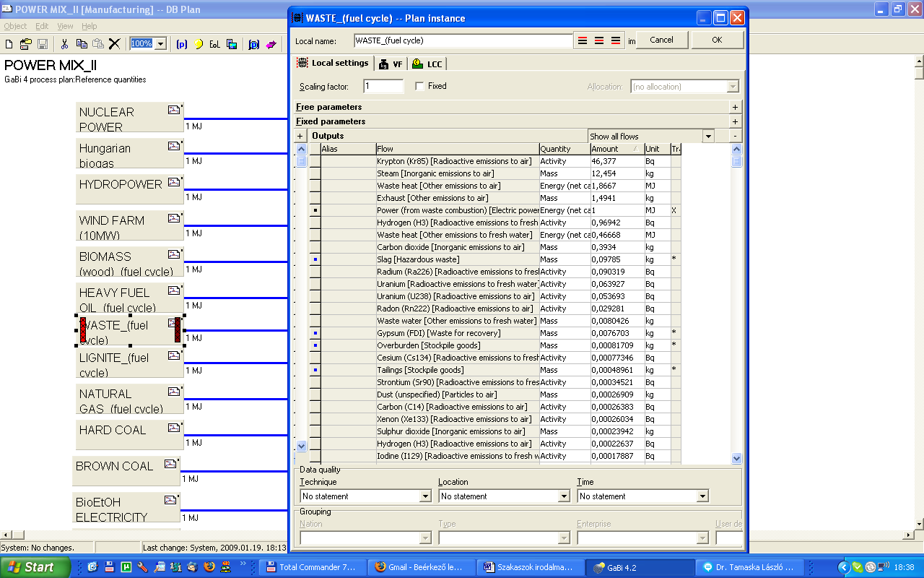Toggle the marker on the Gypsum (FDI) row
Image resolution: width=924 pixels, height=578 pixels.
click(315, 333)
